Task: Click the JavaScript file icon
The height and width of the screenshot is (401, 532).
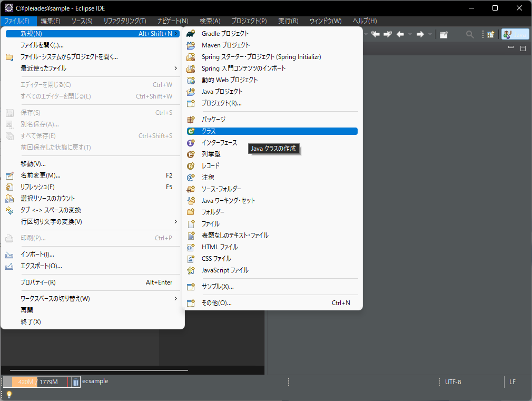Action: (x=191, y=270)
